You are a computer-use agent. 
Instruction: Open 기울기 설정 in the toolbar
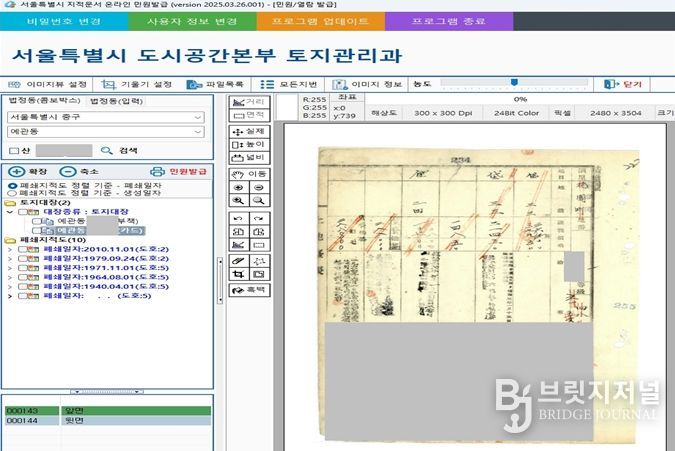[136, 84]
